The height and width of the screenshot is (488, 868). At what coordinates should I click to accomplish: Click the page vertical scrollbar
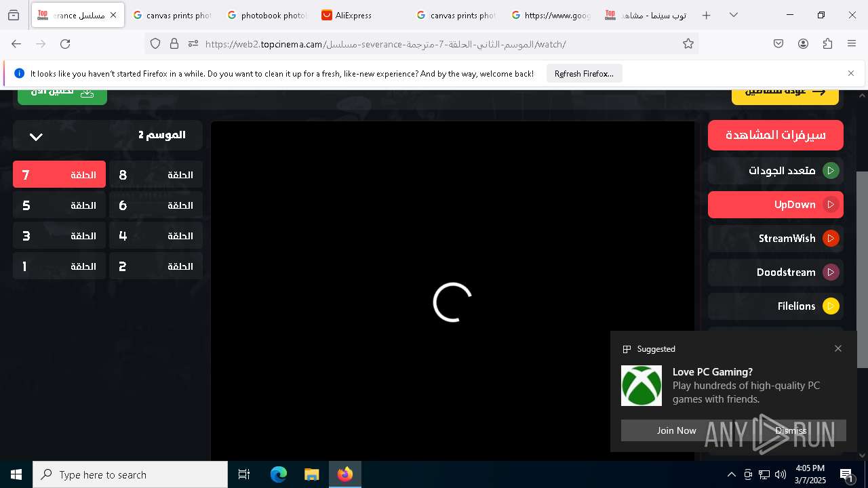pyautogui.click(x=863, y=270)
